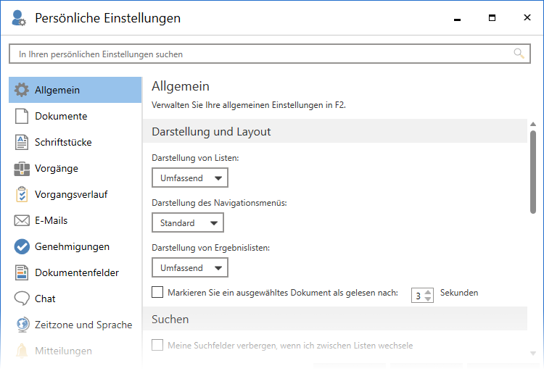
Task: Expand the 'Darstellung von Listen' dropdown
Action: point(190,178)
